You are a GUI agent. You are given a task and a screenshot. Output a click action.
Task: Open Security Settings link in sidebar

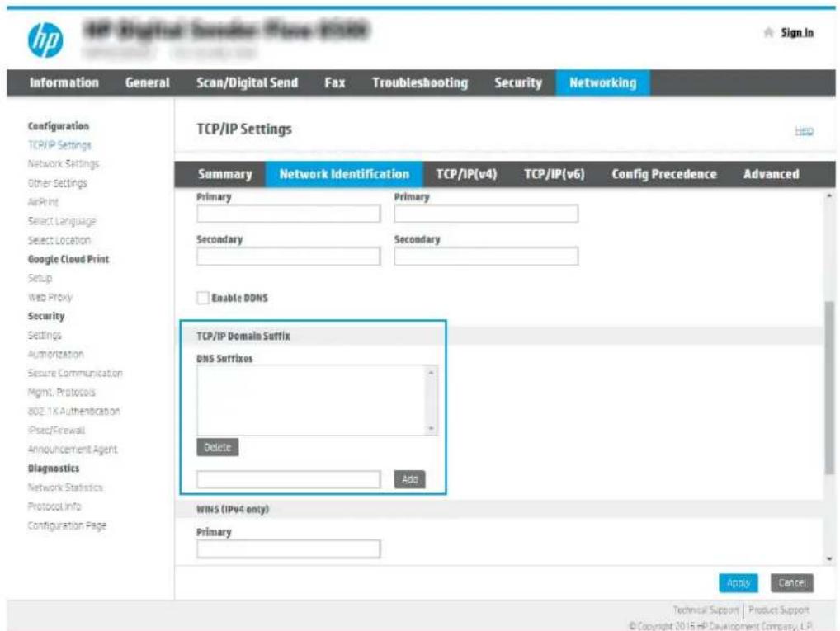point(45,336)
